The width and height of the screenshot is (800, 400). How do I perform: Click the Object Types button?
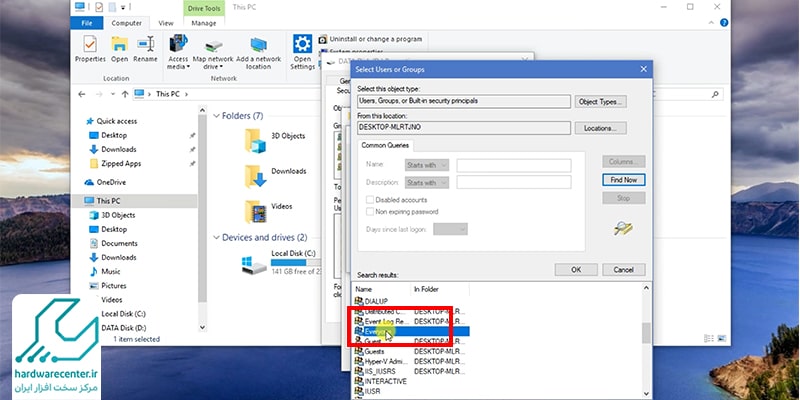click(601, 102)
